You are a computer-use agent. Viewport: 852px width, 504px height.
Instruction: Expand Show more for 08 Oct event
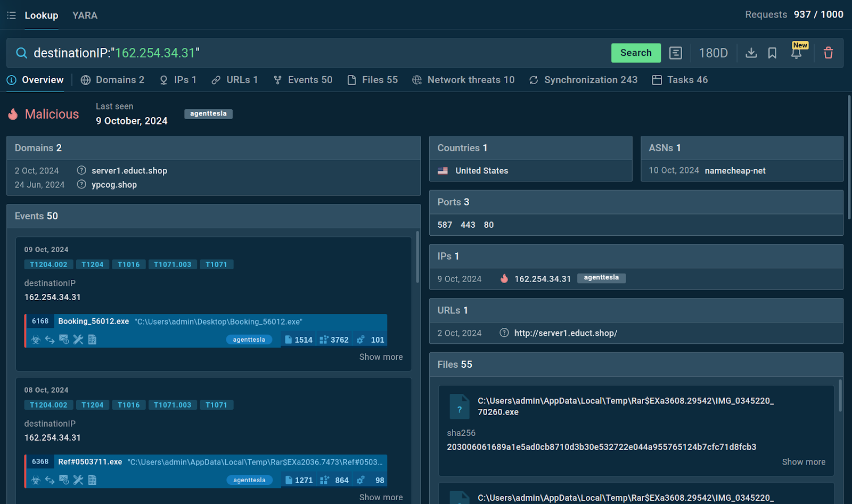pos(381,497)
